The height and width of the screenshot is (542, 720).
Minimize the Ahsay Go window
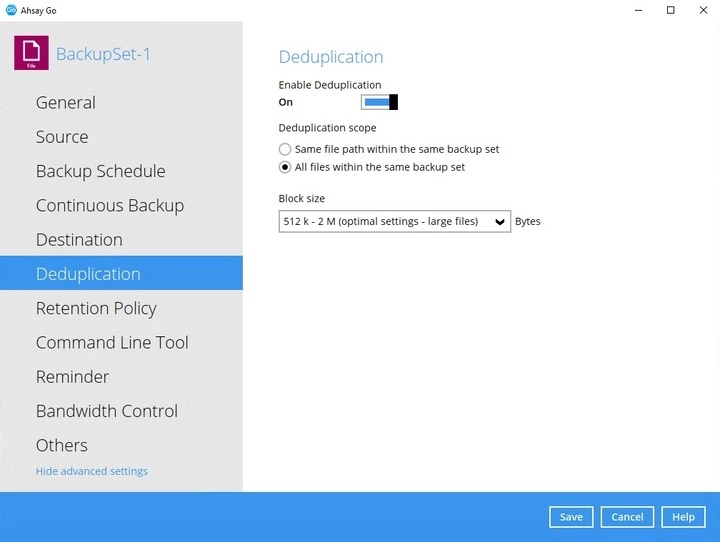(x=638, y=10)
